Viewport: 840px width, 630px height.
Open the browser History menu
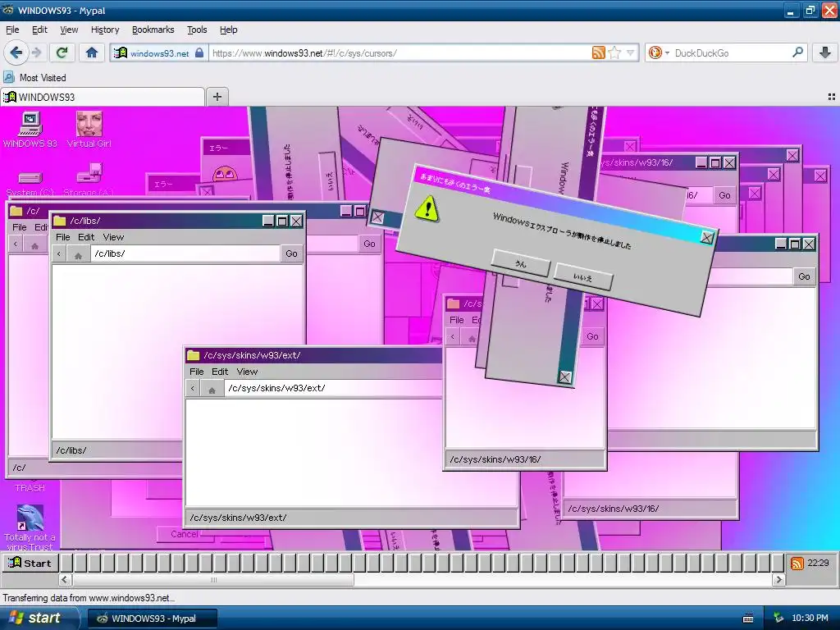[105, 30]
